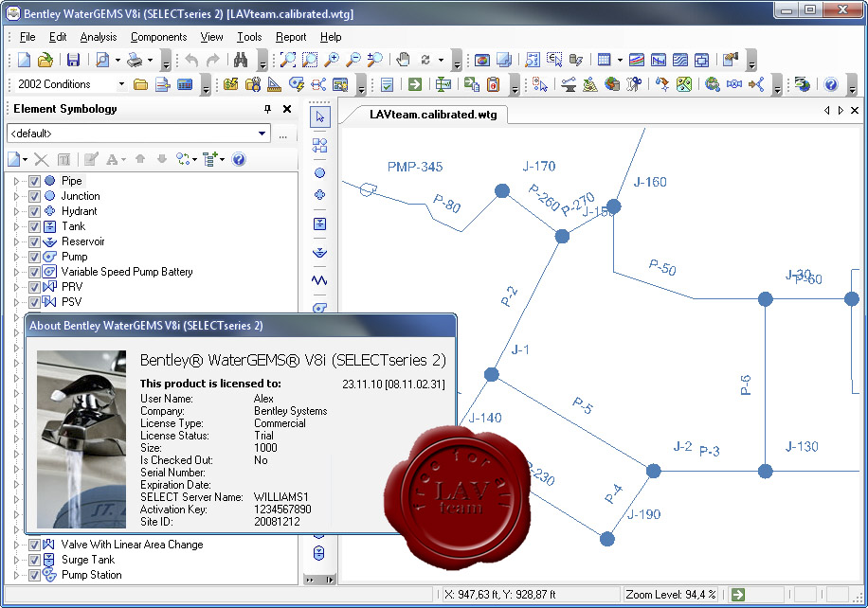This screenshot has width=868, height=608.
Task: Click the Element Symbology help icon
Action: coord(239,159)
